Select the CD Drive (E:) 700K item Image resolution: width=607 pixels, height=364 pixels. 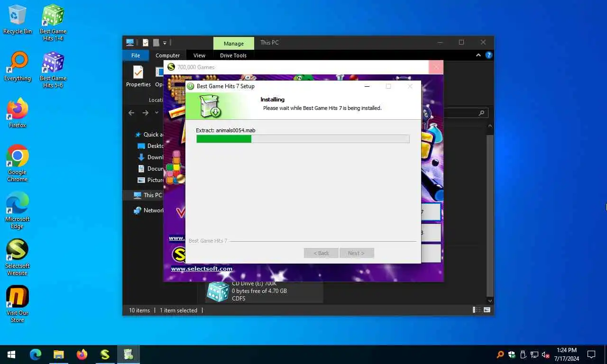pos(264,291)
